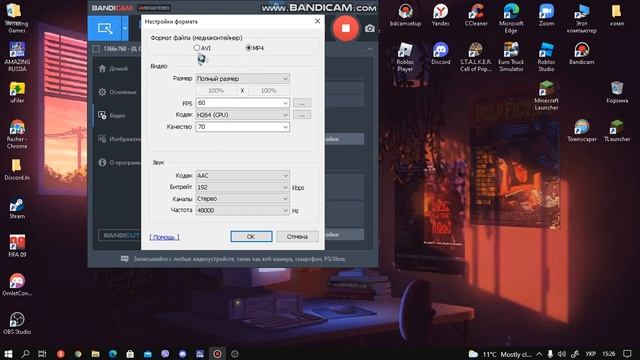The width and height of the screenshot is (640, 360).
Task: Select the MP4 file format radio button
Action: pyautogui.click(x=249, y=48)
